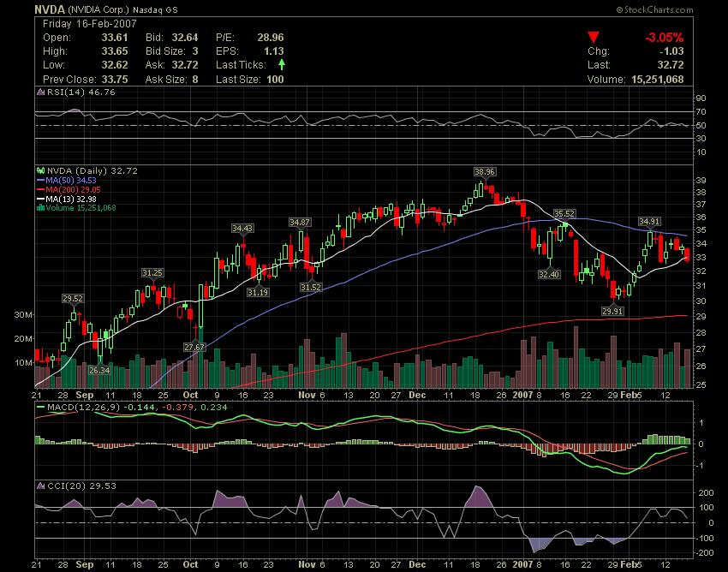This screenshot has height=572, width=728.
Task: Click the MA(200) 29.05 legend text
Action: 73,190
